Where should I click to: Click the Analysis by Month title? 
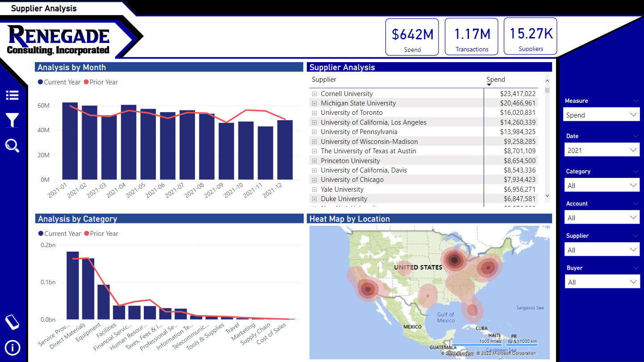pos(72,67)
